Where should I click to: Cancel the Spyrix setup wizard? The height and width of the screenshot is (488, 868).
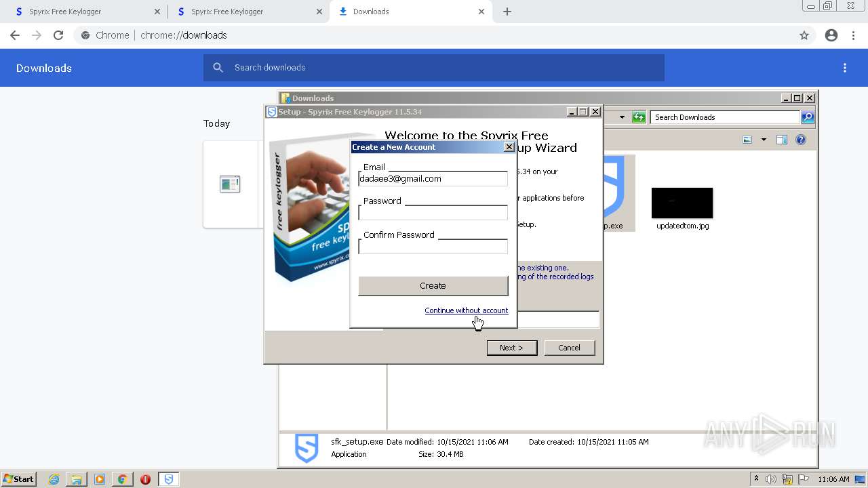pos(570,348)
